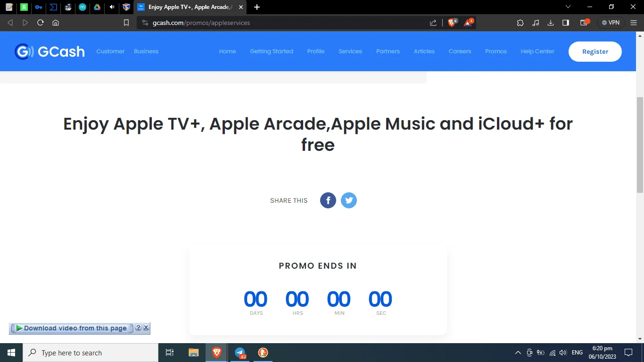Screen dimensions: 644x362
Task: Share this promo on Facebook
Action: (328, 200)
